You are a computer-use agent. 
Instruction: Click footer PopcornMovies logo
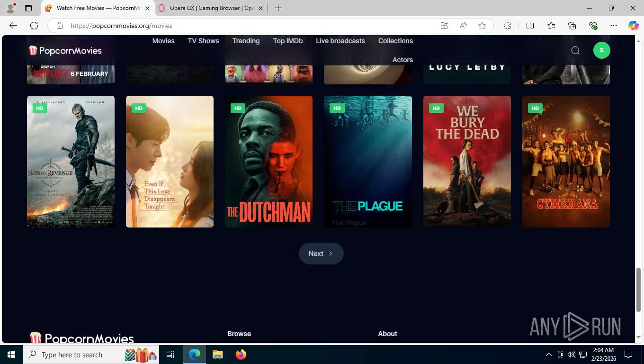81,338
